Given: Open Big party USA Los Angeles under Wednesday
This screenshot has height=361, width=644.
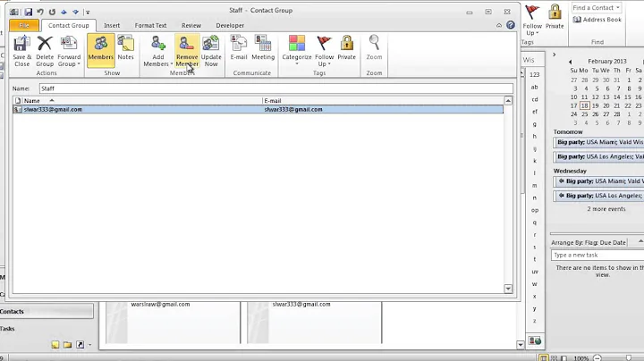Looking at the screenshot, I should click(x=599, y=196).
